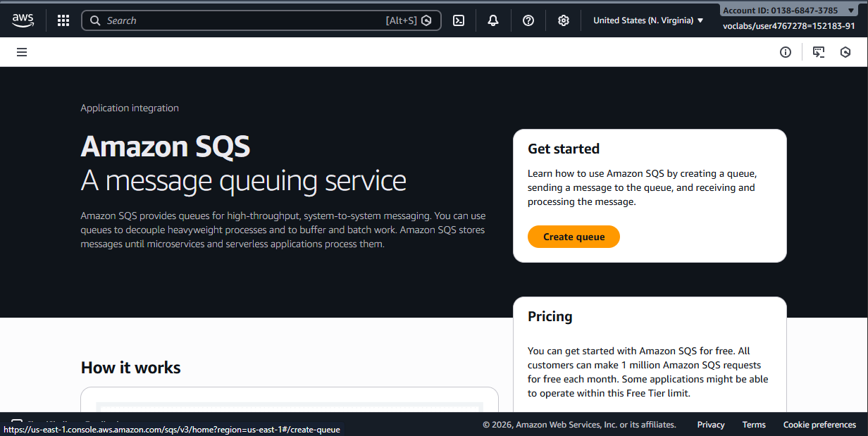Open the services grid menu
The height and width of the screenshot is (436, 868).
coord(63,20)
